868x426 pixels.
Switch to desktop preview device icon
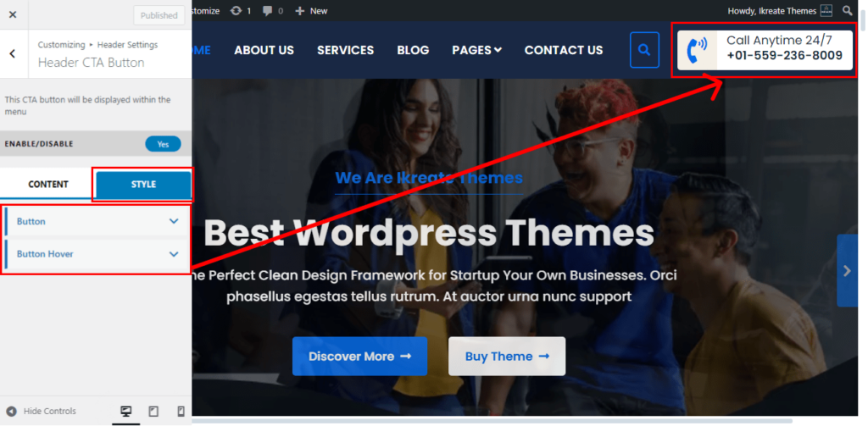tap(125, 411)
